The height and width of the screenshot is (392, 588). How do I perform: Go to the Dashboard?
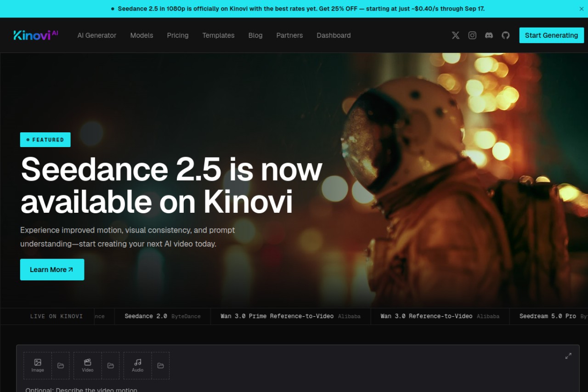tap(334, 35)
